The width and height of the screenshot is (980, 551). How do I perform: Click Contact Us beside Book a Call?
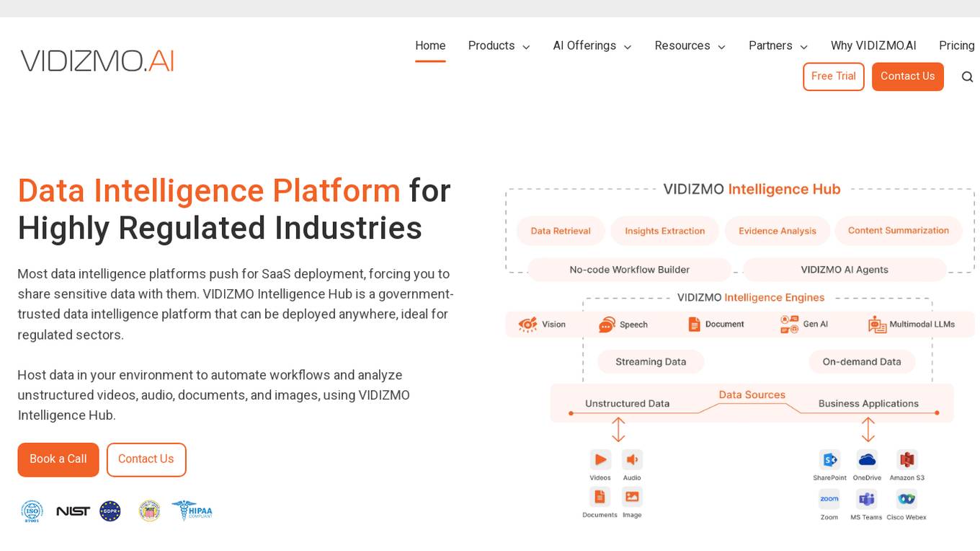[146, 459]
